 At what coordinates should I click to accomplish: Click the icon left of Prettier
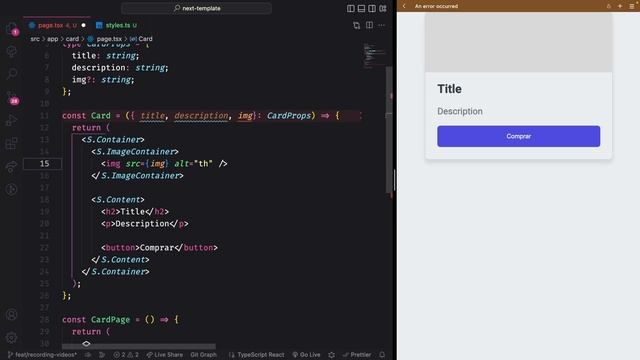[331, 355]
